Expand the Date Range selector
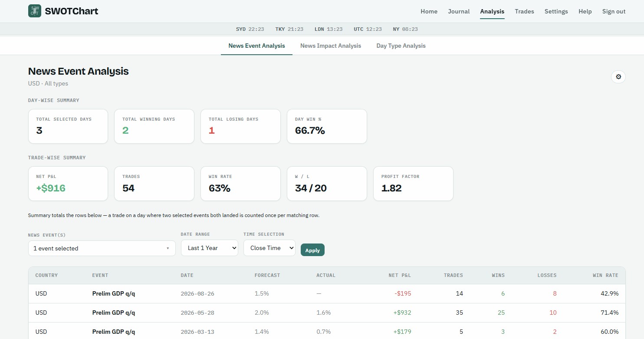Viewport: 644px width, 339px height. pyautogui.click(x=210, y=248)
